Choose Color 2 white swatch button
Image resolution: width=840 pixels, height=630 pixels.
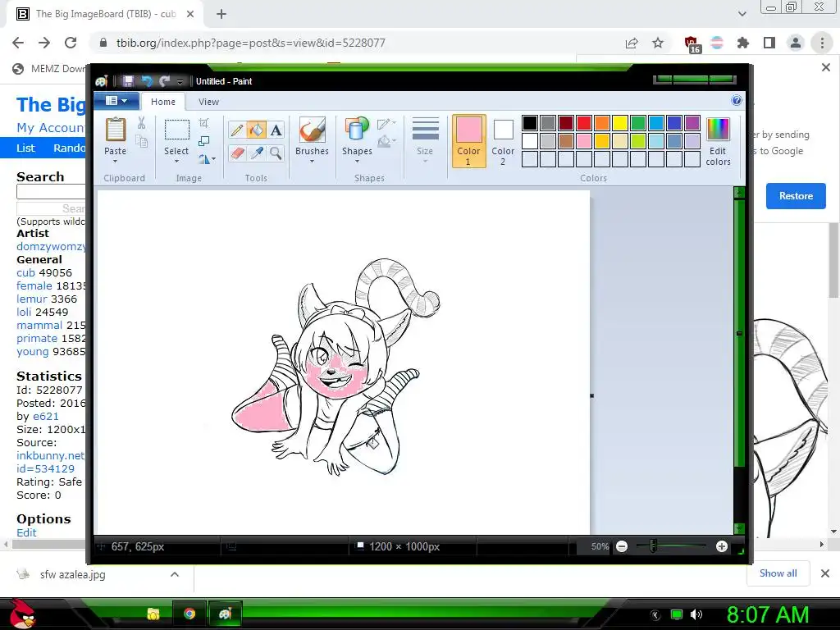503,141
